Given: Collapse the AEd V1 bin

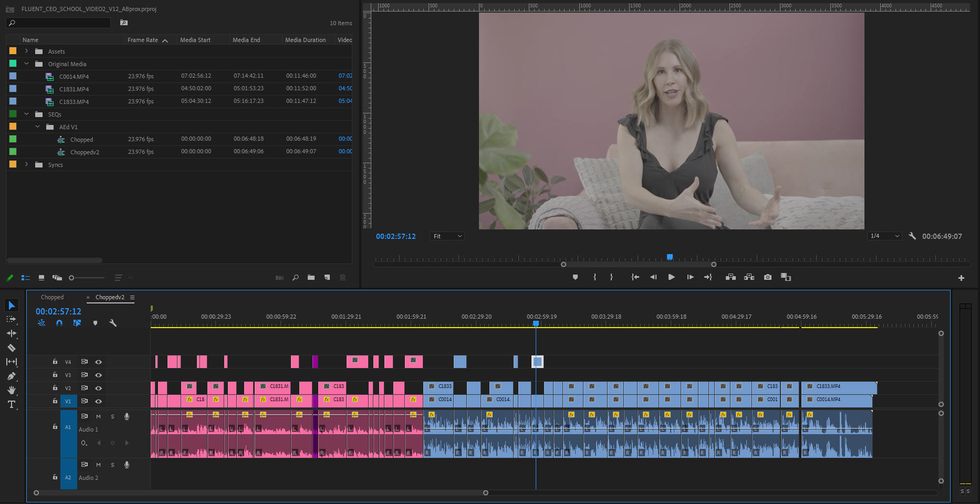Looking at the screenshot, I should [x=37, y=127].
